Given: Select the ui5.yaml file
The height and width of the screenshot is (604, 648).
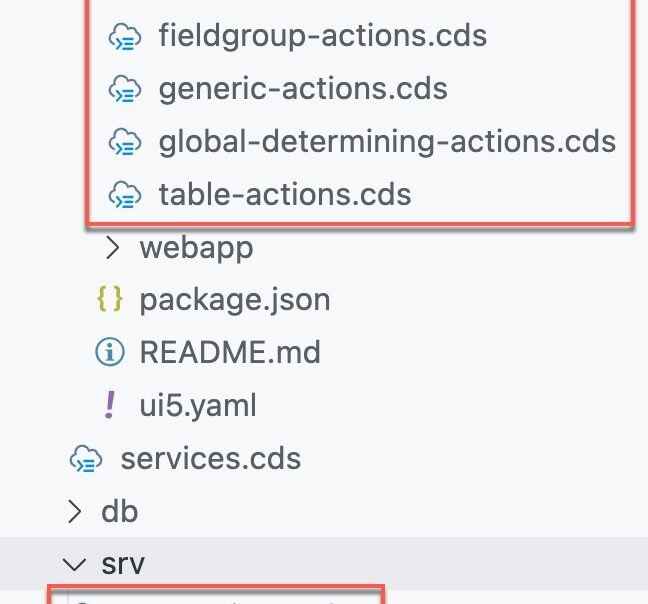Looking at the screenshot, I should [x=198, y=406].
